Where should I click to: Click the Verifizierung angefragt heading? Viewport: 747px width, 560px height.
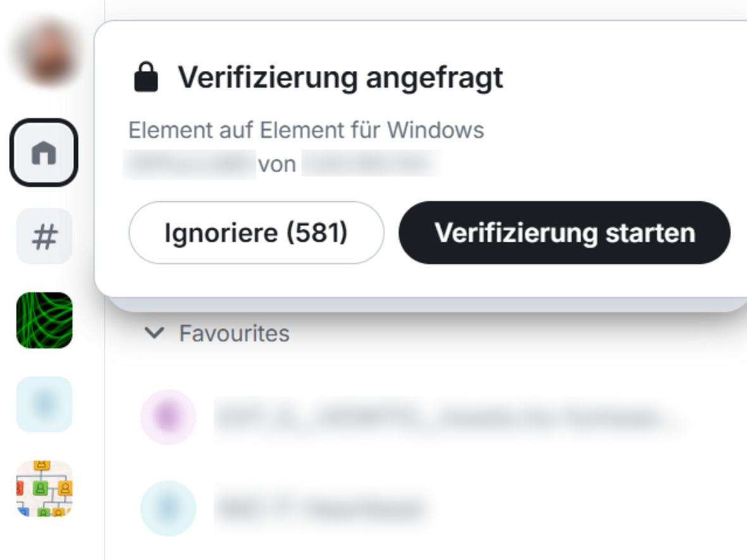pos(340,78)
